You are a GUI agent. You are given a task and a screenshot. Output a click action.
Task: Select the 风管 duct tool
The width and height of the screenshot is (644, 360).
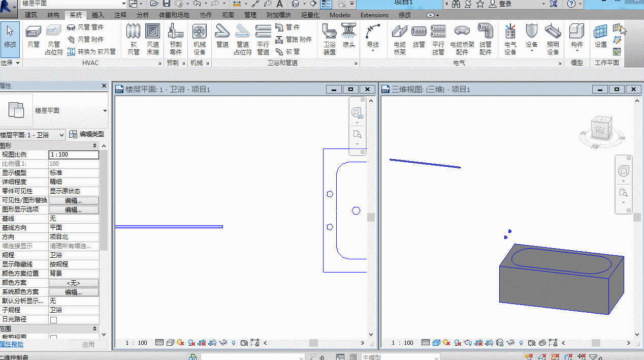coord(34,36)
